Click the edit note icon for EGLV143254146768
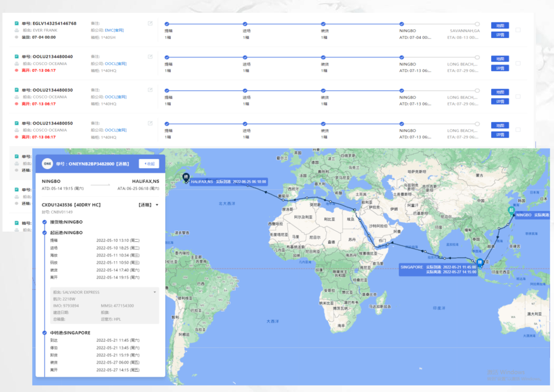 pyautogui.click(x=150, y=24)
